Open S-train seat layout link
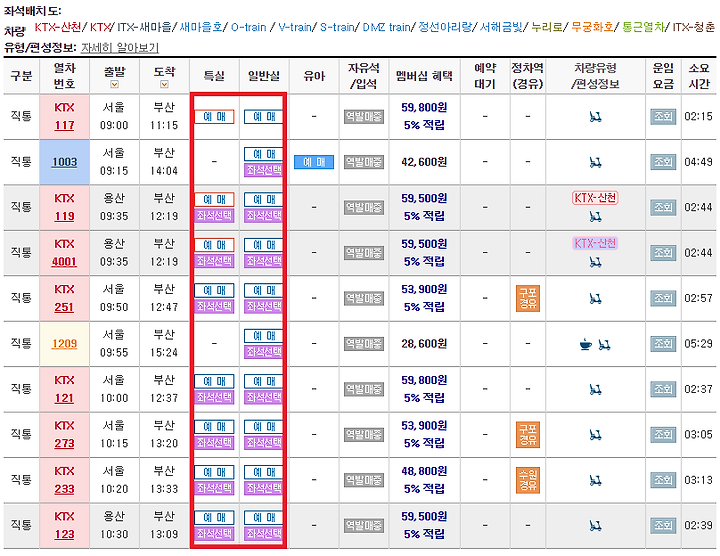 [337, 28]
